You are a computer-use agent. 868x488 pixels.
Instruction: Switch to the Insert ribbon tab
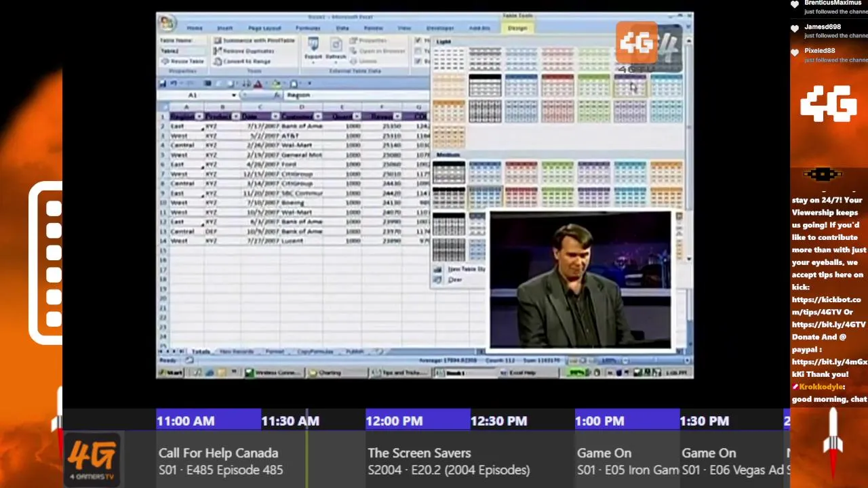click(x=224, y=28)
